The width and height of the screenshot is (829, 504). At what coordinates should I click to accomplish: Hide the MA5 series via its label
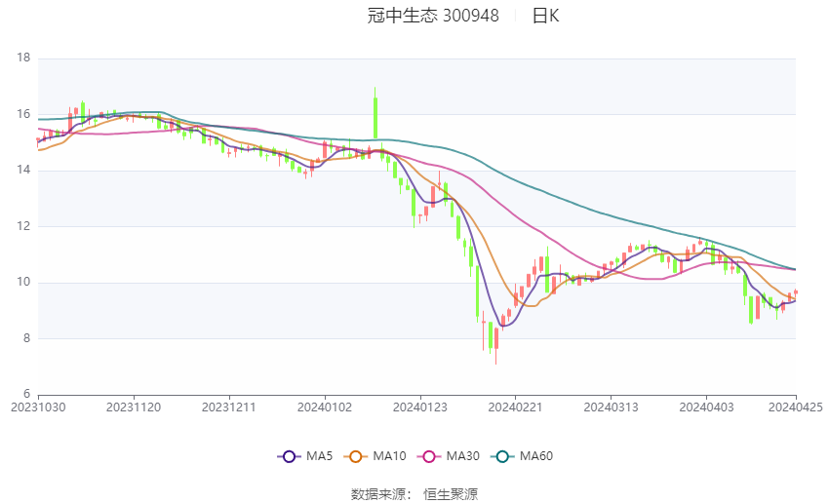(319, 456)
